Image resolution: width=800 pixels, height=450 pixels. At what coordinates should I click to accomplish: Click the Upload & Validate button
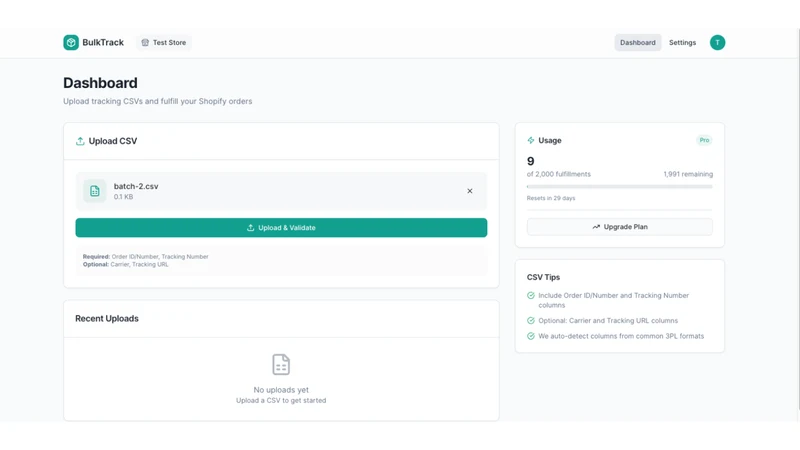click(281, 228)
